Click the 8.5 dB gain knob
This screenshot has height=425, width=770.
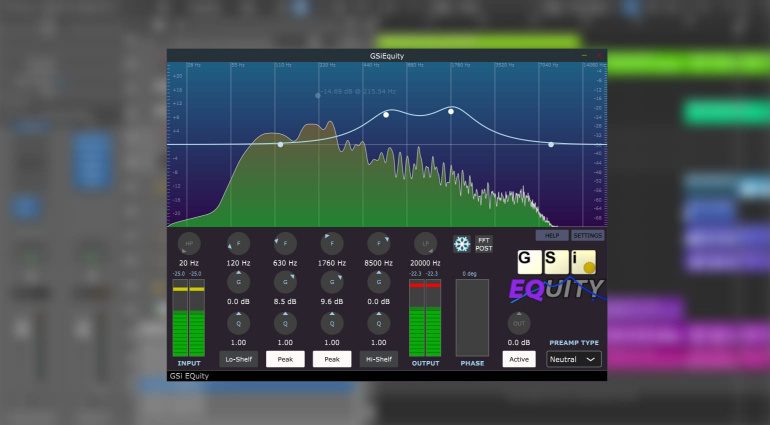(285, 283)
